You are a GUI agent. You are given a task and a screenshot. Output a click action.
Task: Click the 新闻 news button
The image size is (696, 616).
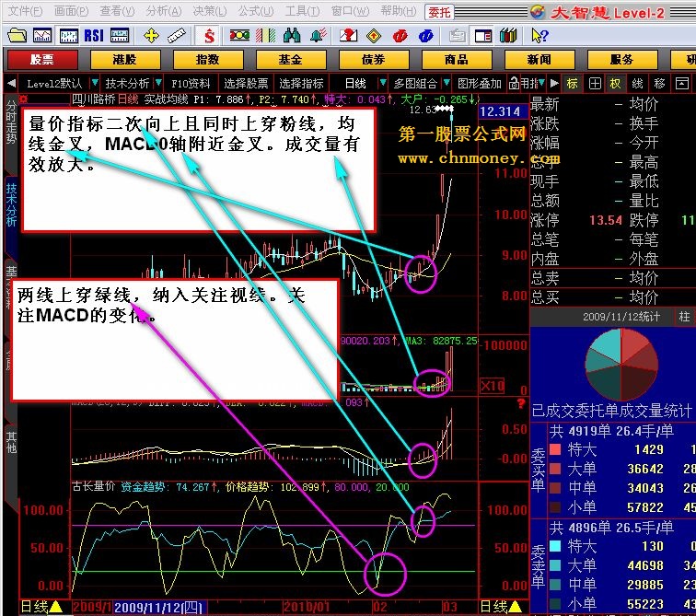[x=539, y=60]
